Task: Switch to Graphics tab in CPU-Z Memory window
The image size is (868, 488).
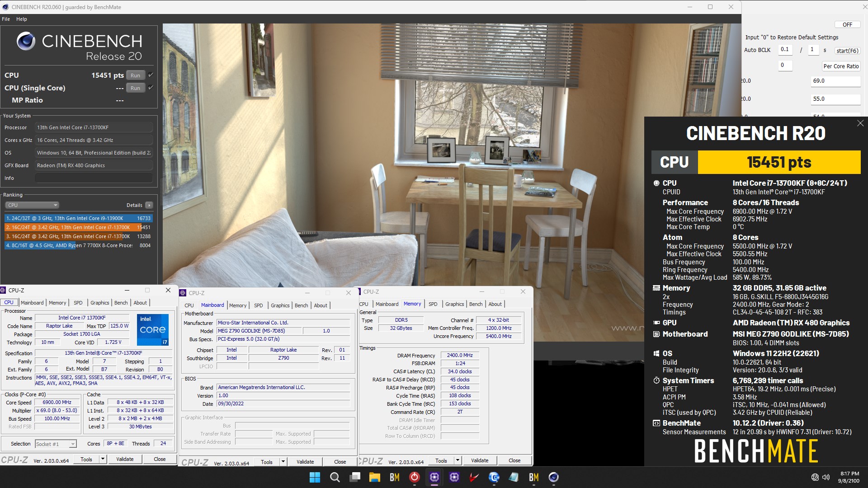Action: click(454, 304)
